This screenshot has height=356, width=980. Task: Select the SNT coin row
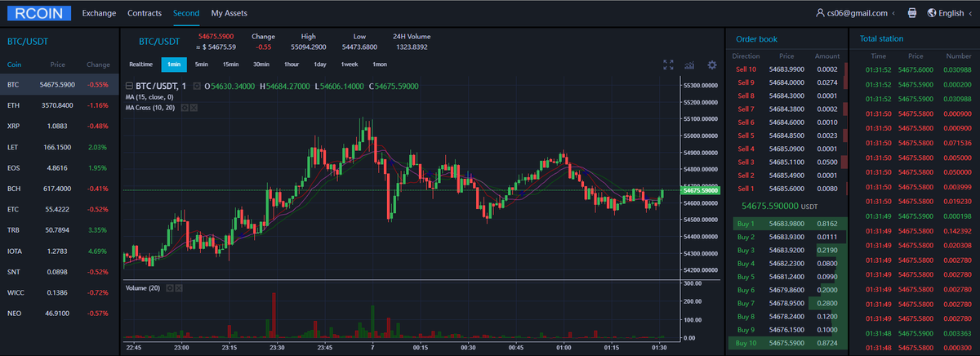click(60, 272)
